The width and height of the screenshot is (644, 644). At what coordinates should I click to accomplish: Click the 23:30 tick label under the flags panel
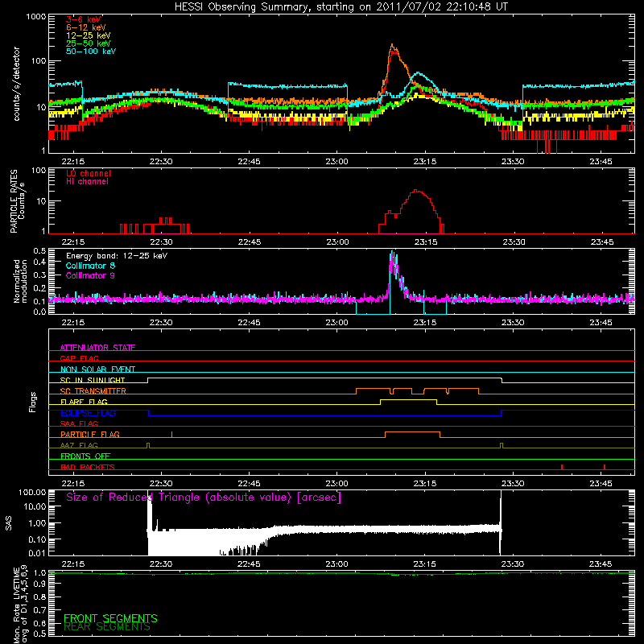pyautogui.click(x=513, y=484)
